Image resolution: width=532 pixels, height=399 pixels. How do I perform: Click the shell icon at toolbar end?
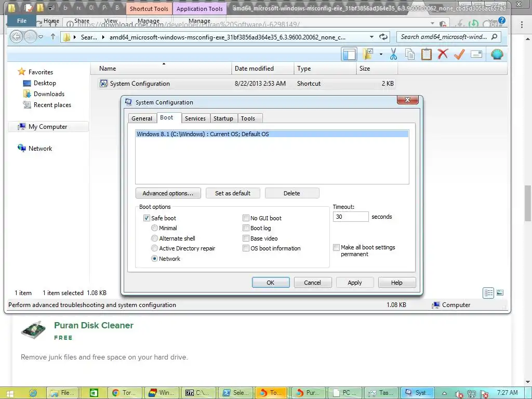497,54
